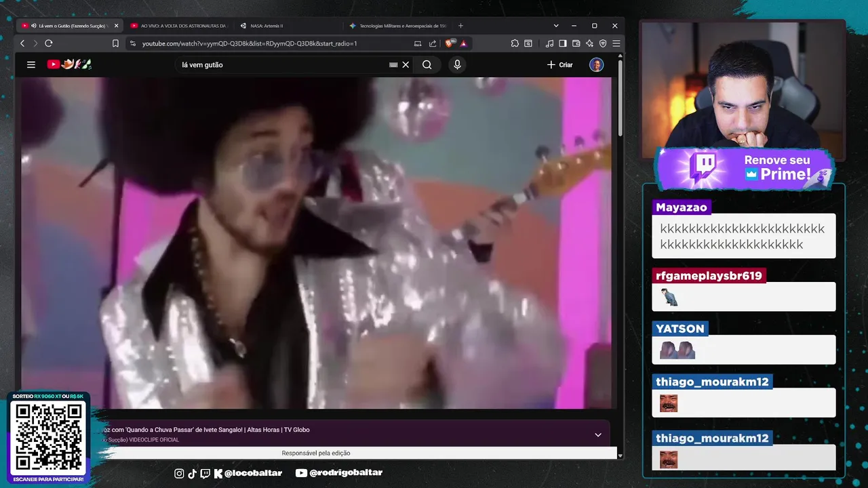The image size is (868, 488).
Task: Click the YATSON username in chat
Action: tap(680, 329)
